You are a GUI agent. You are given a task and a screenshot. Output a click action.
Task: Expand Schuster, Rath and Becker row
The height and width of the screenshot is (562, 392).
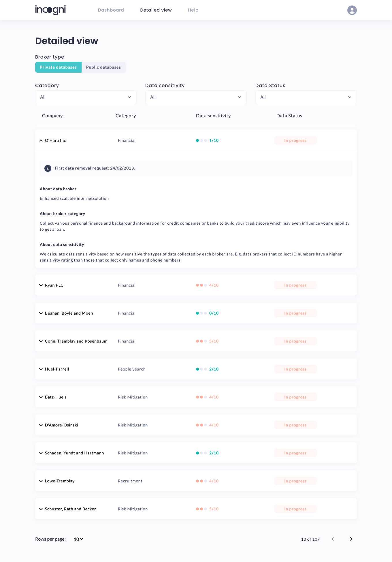point(41,509)
